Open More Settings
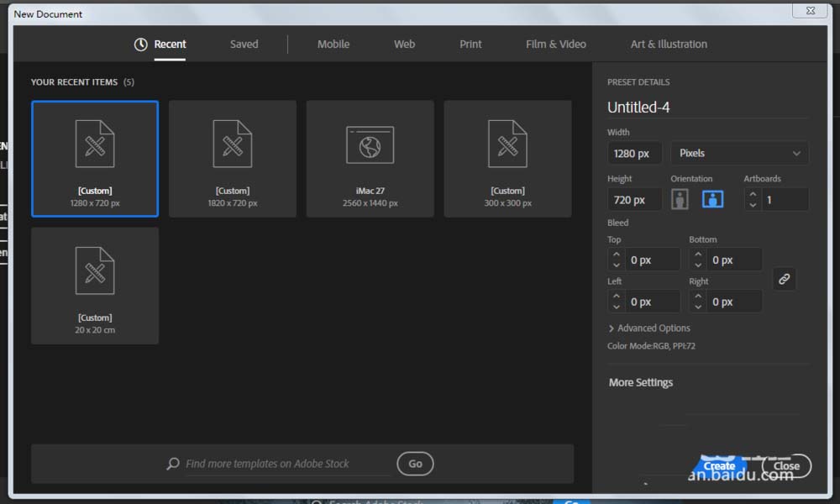 pyautogui.click(x=641, y=382)
